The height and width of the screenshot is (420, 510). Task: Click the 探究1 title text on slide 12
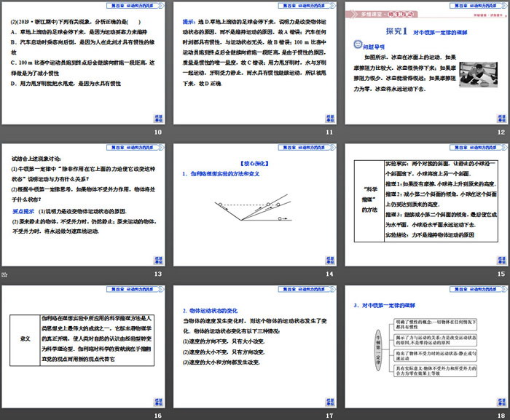click(x=396, y=31)
